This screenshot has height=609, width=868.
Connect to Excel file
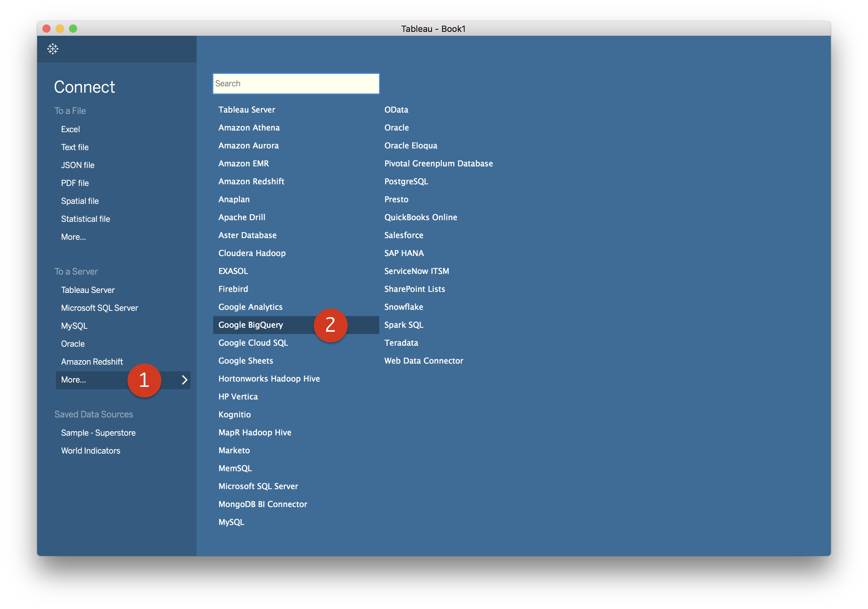[70, 129]
